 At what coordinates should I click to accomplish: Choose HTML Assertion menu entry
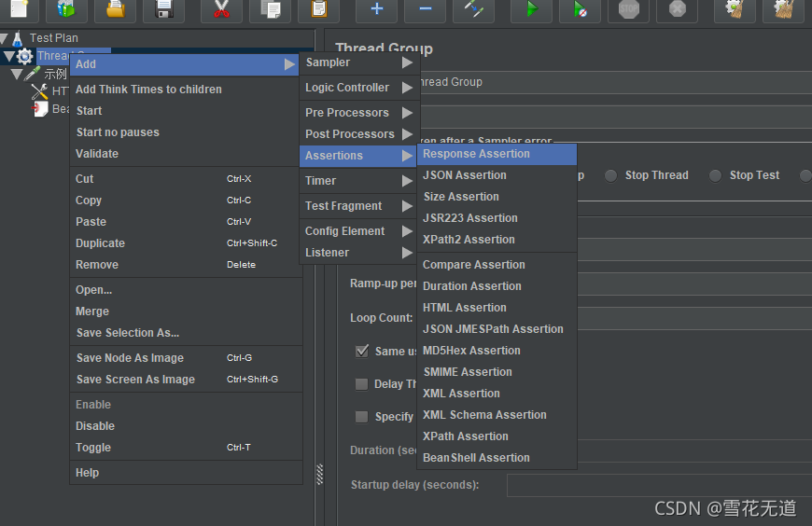pyautogui.click(x=497, y=308)
